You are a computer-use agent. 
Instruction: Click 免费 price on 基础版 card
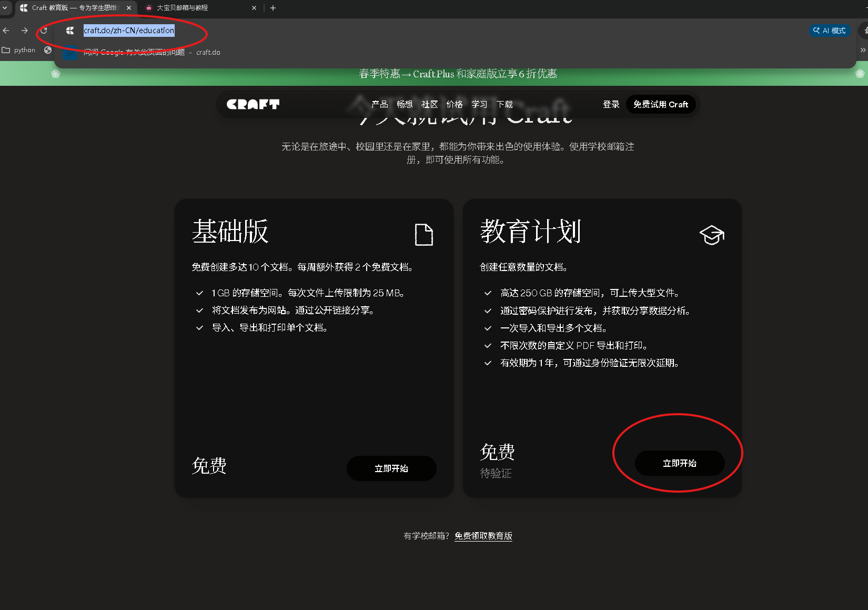[209, 466]
